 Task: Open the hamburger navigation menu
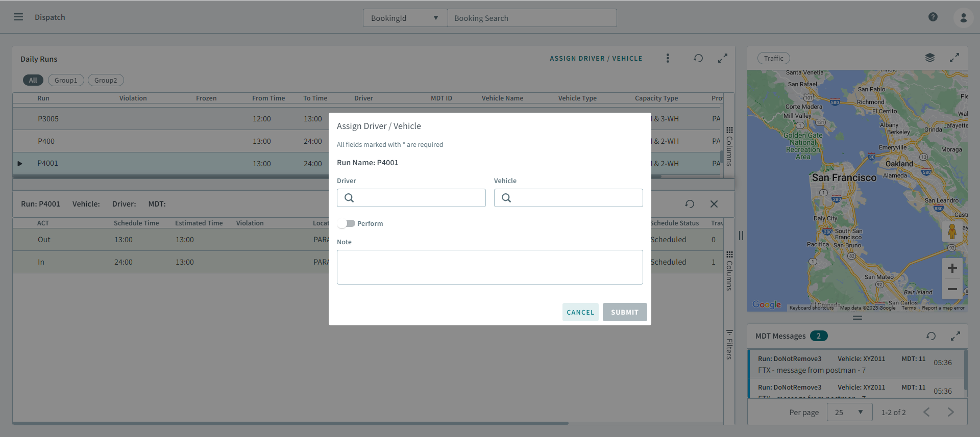(x=18, y=17)
